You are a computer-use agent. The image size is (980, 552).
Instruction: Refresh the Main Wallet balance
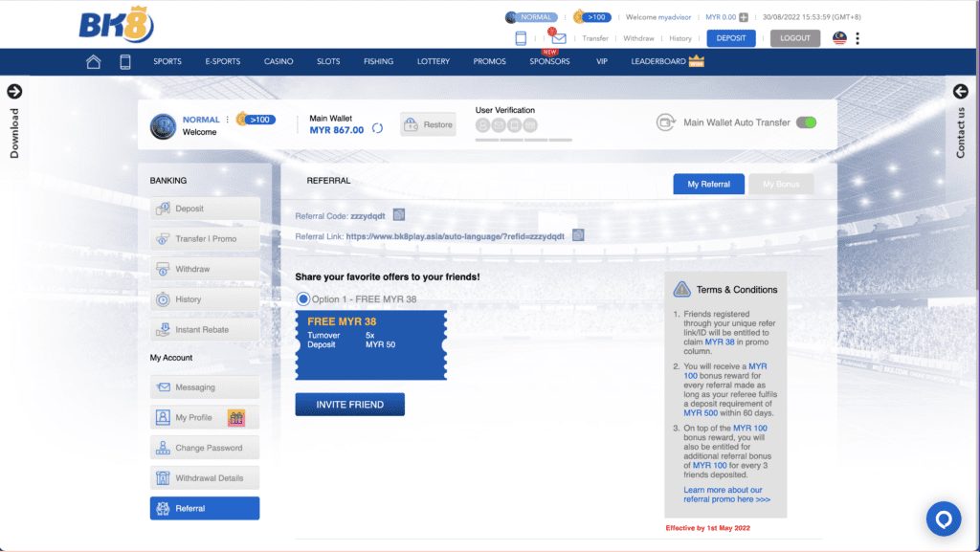coord(377,128)
